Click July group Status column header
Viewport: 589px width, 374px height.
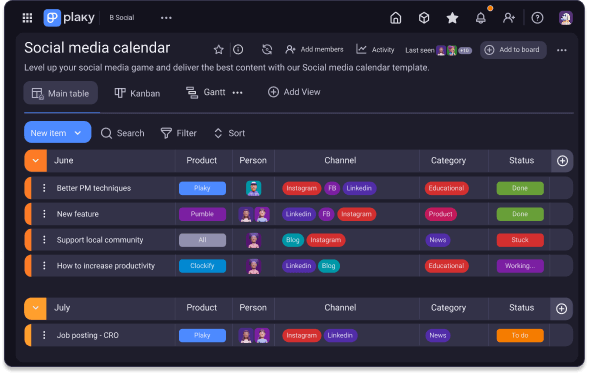pyautogui.click(x=521, y=308)
